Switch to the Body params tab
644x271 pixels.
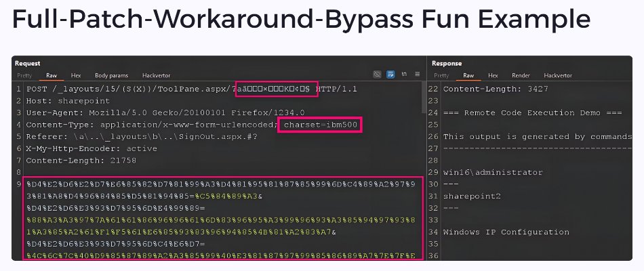tap(111, 76)
